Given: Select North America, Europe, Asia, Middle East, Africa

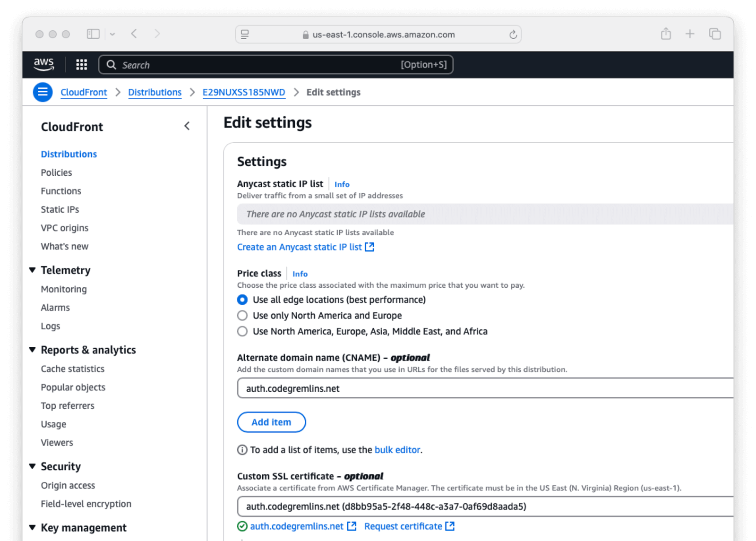Looking at the screenshot, I should (242, 331).
